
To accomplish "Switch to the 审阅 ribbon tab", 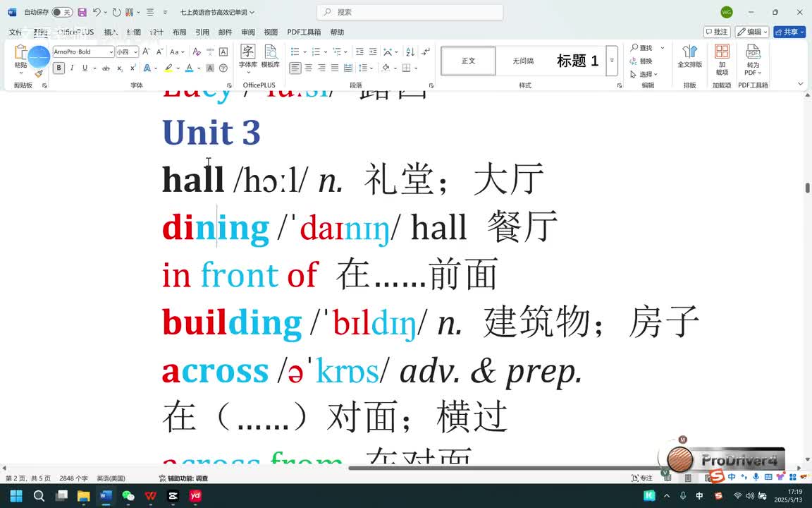I will click(248, 32).
